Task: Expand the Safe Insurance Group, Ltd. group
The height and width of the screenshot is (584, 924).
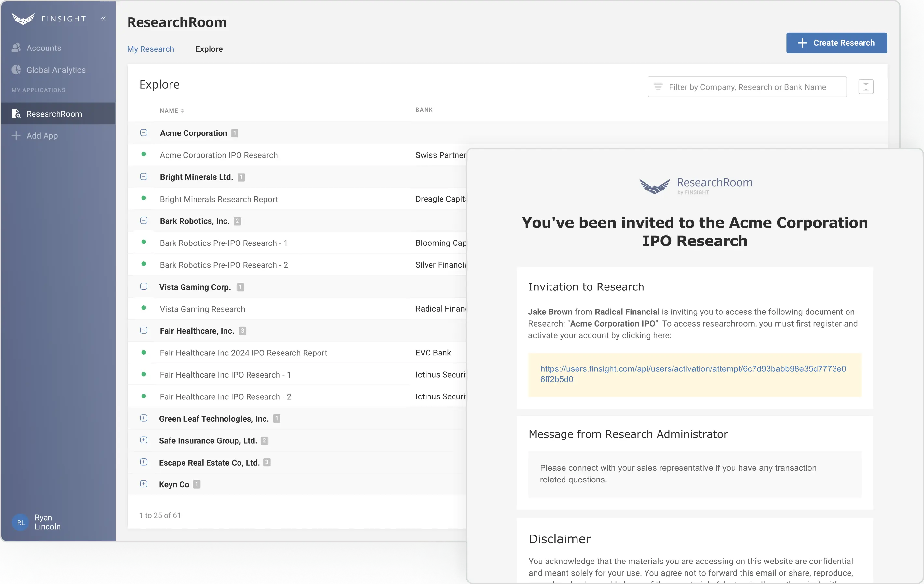Action: click(143, 440)
